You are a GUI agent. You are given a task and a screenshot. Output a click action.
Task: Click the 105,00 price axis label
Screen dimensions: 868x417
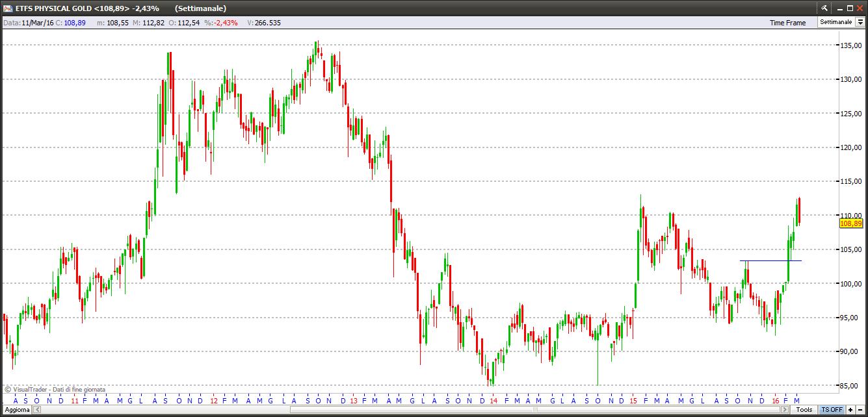click(851, 249)
